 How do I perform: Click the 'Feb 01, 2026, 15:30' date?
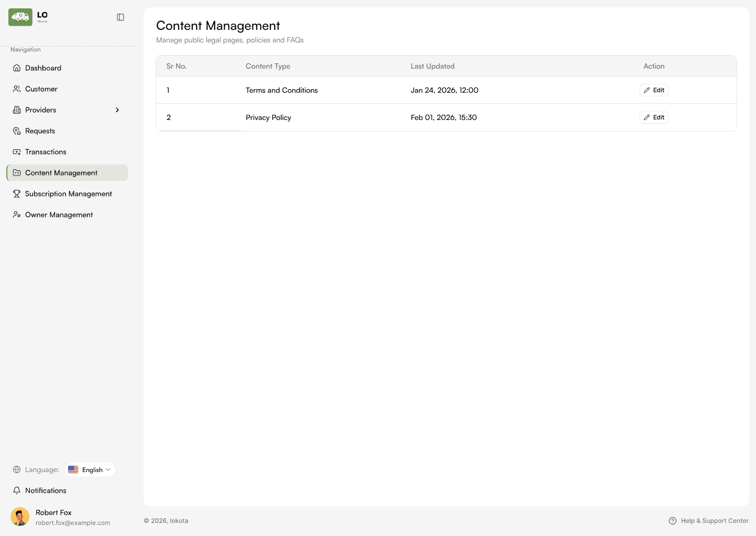click(444, 117)
